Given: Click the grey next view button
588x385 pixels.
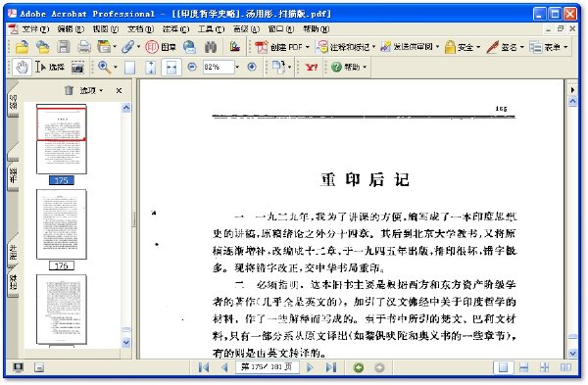Looking at the screenshot, I should point(379,367).
